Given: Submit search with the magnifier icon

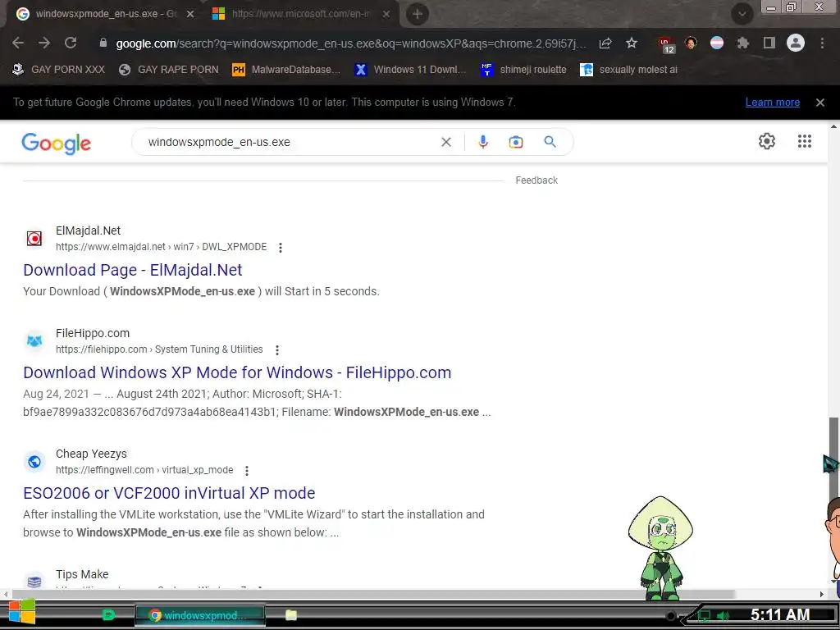Looking at the screenshot, I should (550, 142).
